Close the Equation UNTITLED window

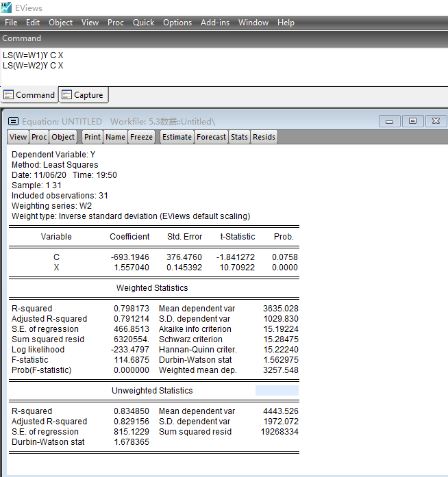click(x=436, y=121)
